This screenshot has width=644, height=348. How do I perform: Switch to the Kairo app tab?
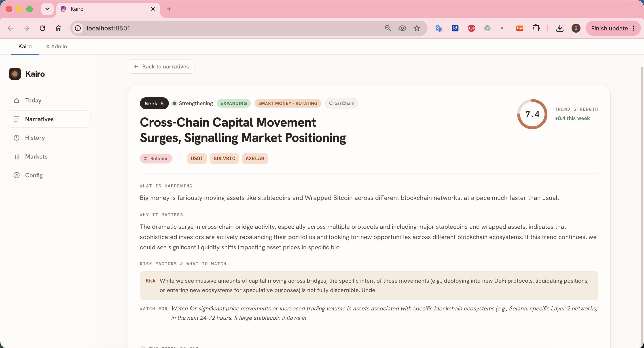tap(25, 47)
